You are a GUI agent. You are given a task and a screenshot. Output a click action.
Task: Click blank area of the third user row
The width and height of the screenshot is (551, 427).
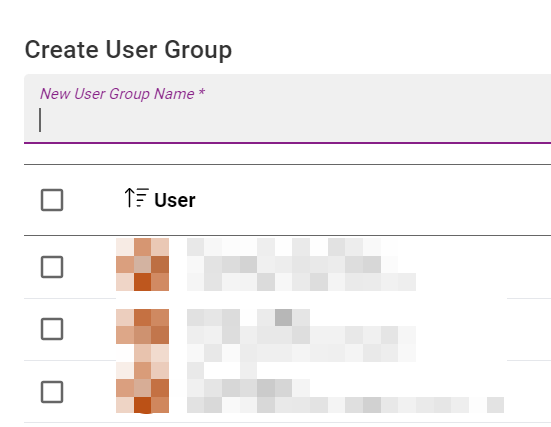pyautogui.click(x=527, y=392)
